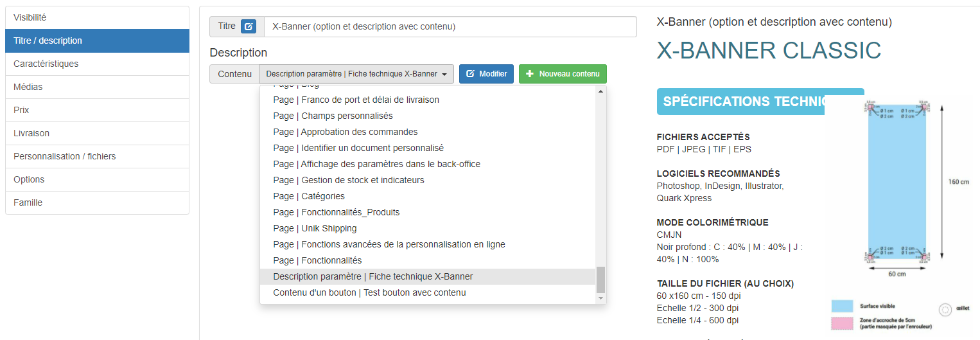Screen dimensions: 980x340
Task: Click the dropdown list scrollbar thumb
Action: click(x=601, y=280)
